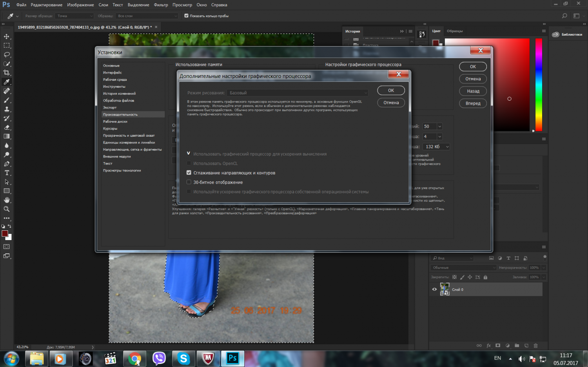Click Назад button in preferences
Viewport: 588px width, 367px height.
[473, 91]
